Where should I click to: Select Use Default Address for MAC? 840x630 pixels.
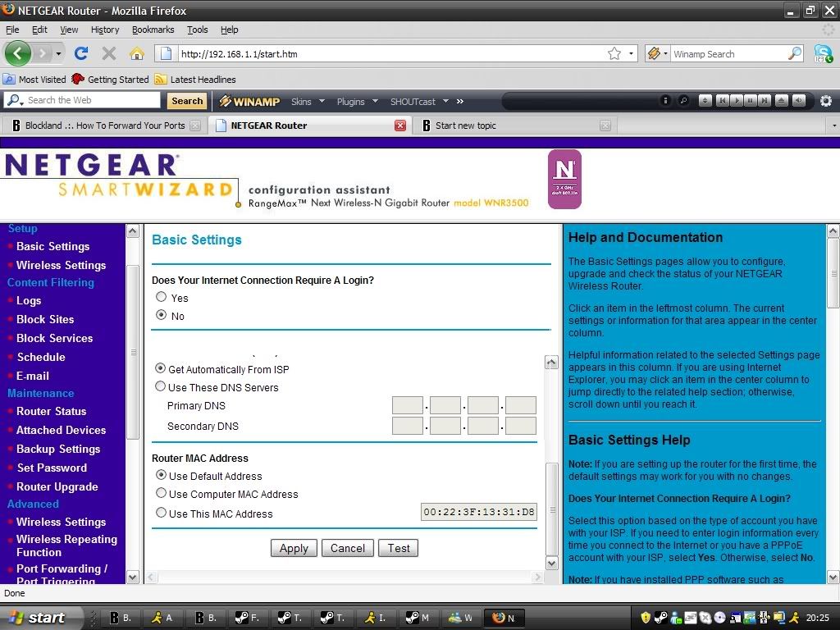(161, 475)
